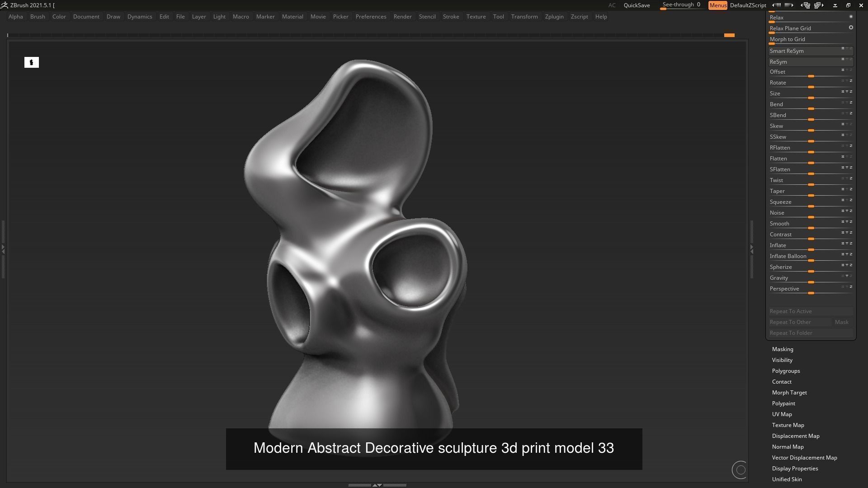Click the Morph to Grid slider
868x488 pixels.
(x=811, y=40)
